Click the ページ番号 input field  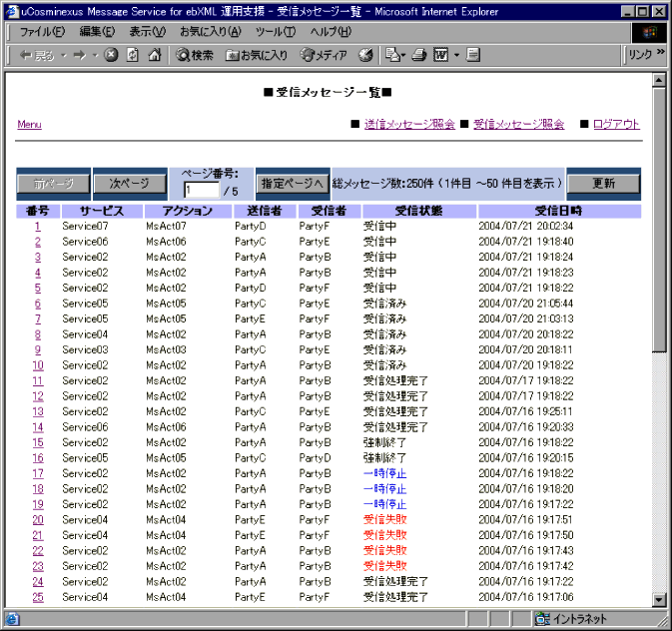(x=201, y=190)
